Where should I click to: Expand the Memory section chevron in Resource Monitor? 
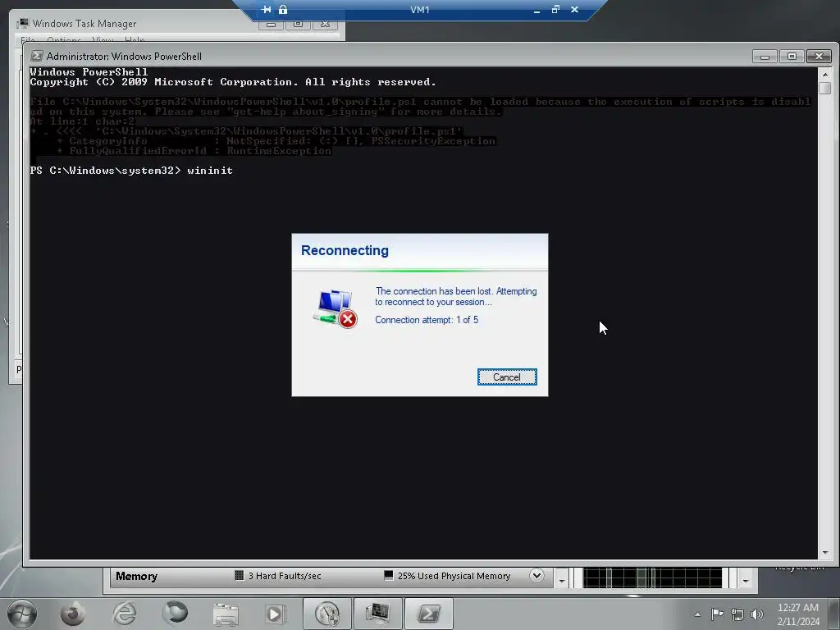click(536, 576)
